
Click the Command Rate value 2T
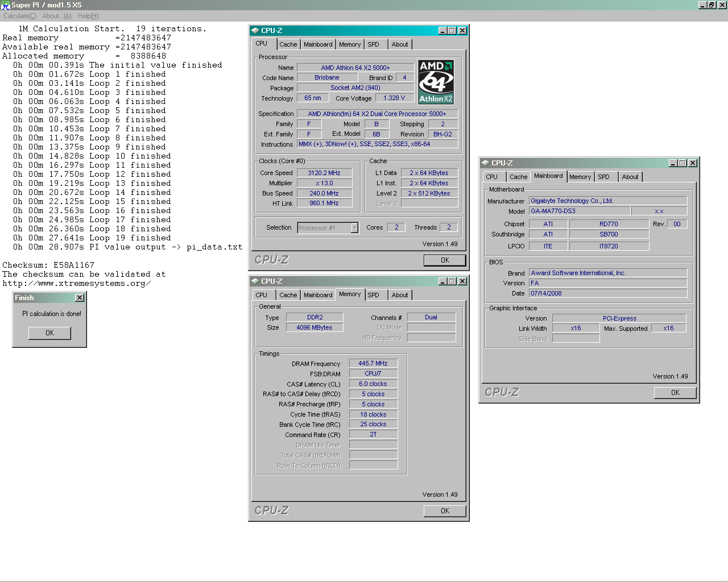(x=373, y=435)
